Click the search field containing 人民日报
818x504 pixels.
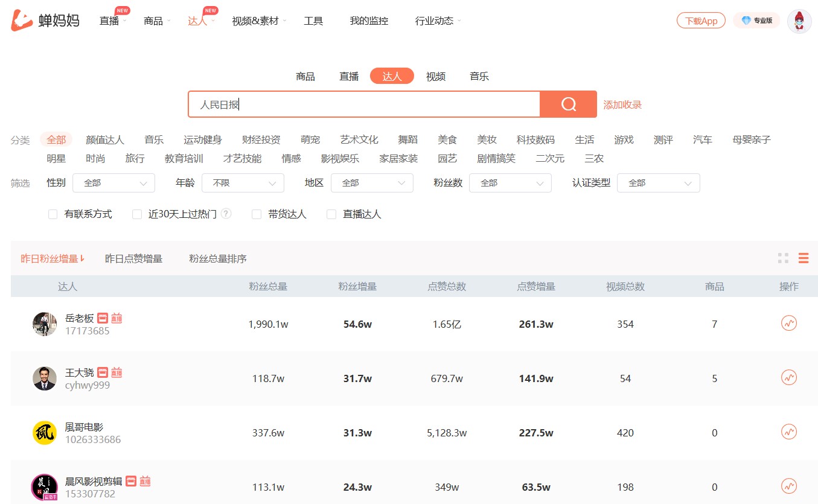(364, 104)
